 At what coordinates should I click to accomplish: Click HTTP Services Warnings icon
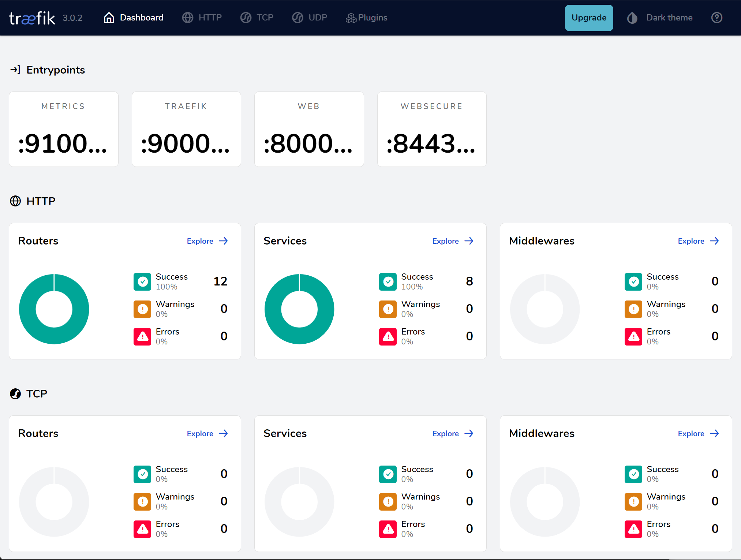[x=388, y=309]
